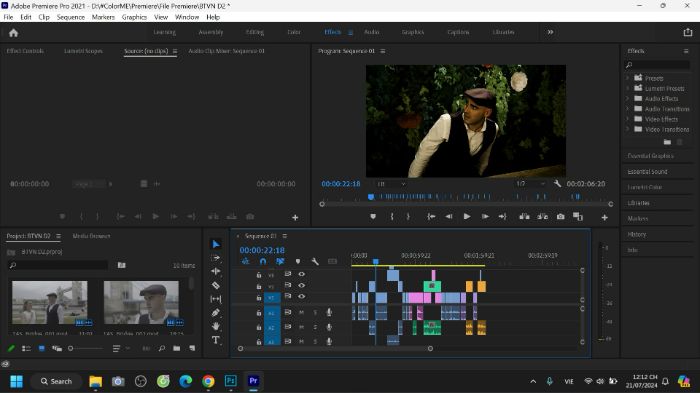Open the Sequence menu

tap(71, 17)
